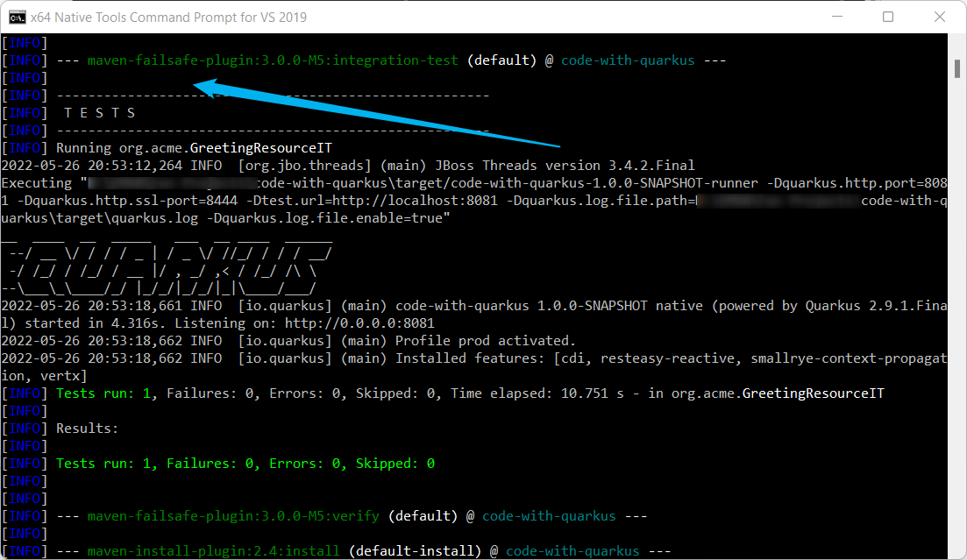Click the command prompt icon in title bar
This screenshot has height=560, width=967.
(18, 17)
